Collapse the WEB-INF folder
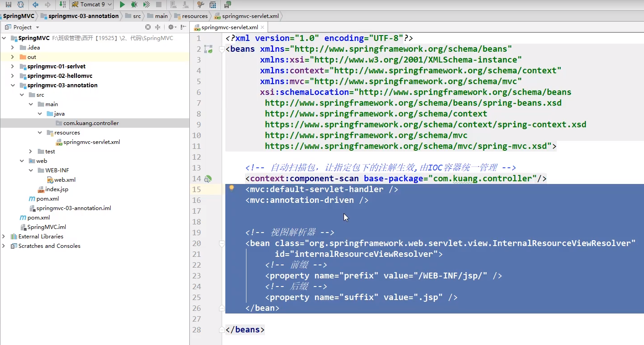The image size is (644, 345). (x=31, y=170)
